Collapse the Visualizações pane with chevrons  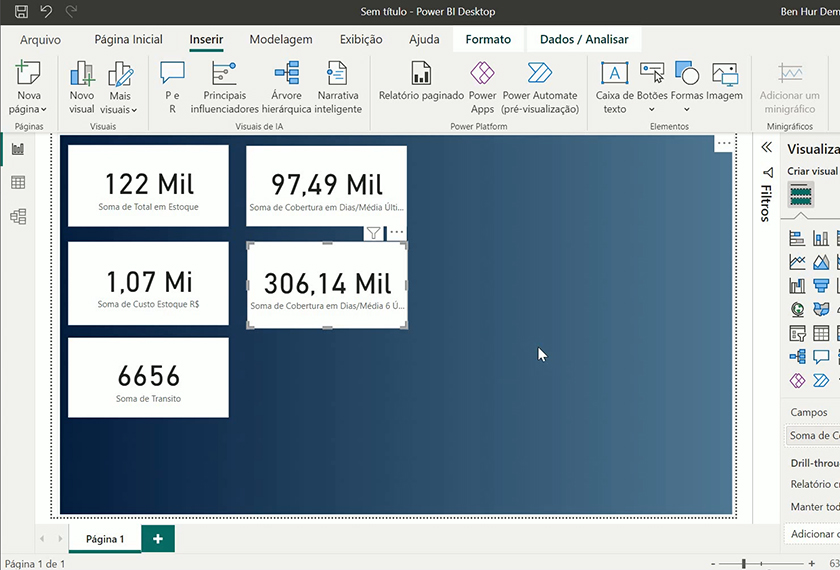[767, 147]
